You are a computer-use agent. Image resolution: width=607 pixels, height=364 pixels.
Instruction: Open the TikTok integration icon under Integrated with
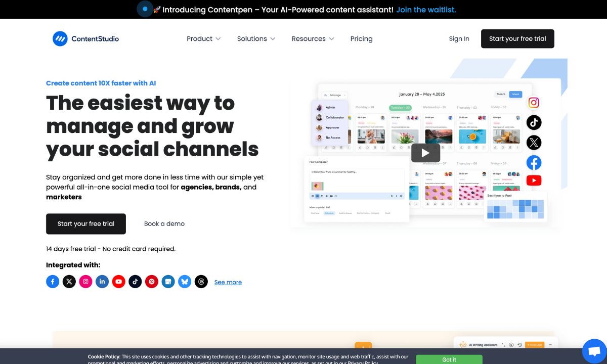(135, 282)
